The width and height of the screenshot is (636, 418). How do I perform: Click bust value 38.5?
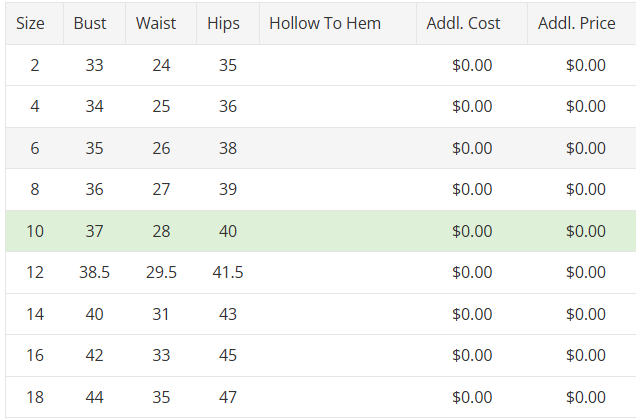pos(94,272)
